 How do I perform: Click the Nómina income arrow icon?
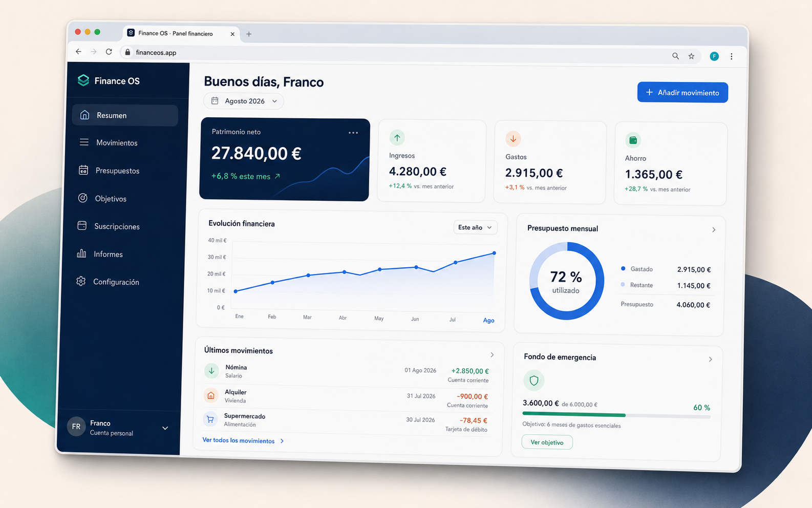(211, 371)
